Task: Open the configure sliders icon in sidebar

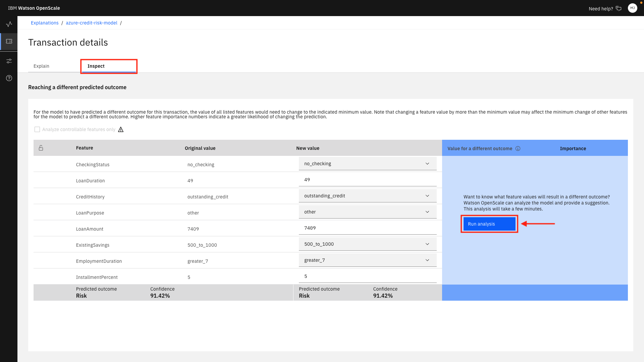Action: pyautogui.click(x=9, y=61)
